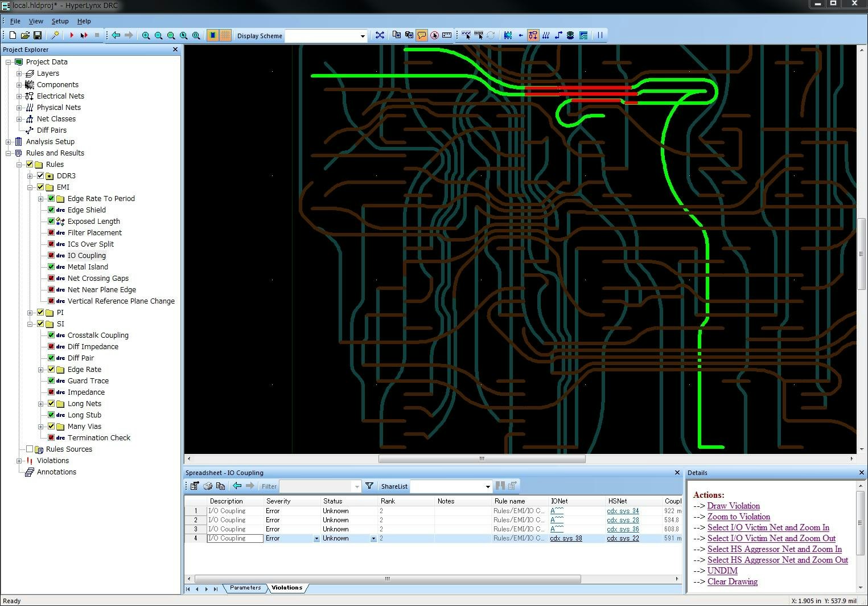Open the Display Scheme dropdown
This screenshot has width=868, height=606.
363,36
